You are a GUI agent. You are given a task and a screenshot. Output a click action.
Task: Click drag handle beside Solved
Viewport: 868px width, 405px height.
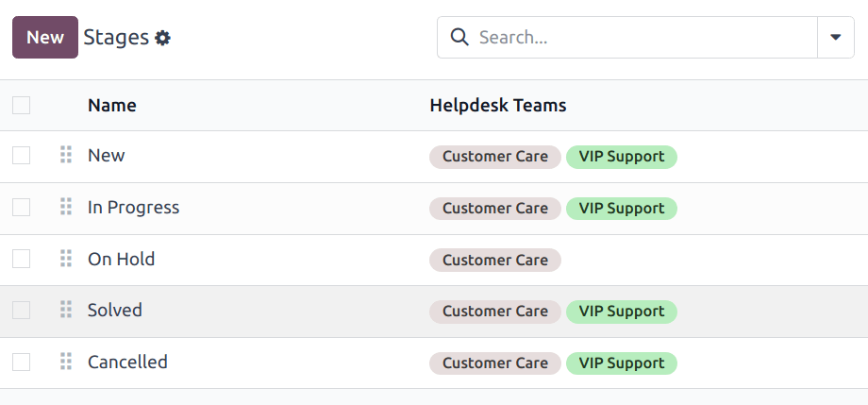coord(66,310)
